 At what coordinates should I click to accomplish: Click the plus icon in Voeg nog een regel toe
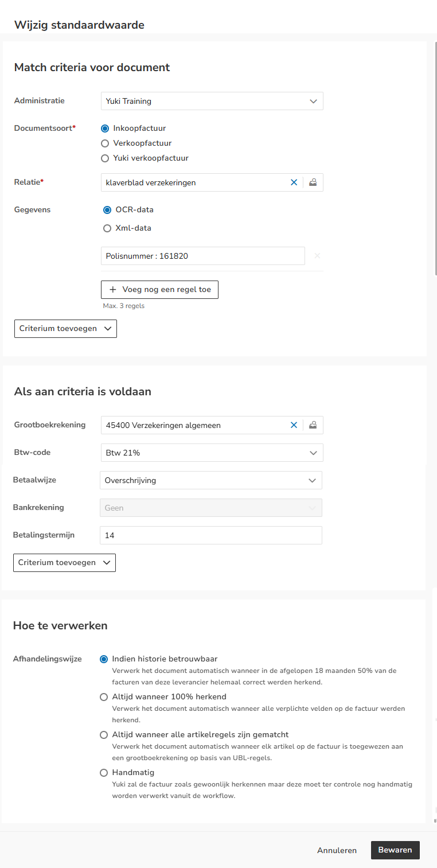point(113,290)
